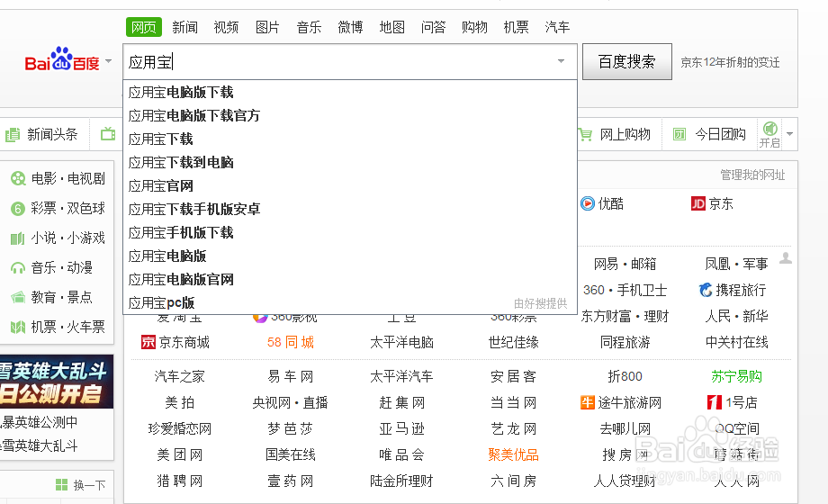
Task: Click the 电影·电视剧 film reel icon
Action: point(18,178)
